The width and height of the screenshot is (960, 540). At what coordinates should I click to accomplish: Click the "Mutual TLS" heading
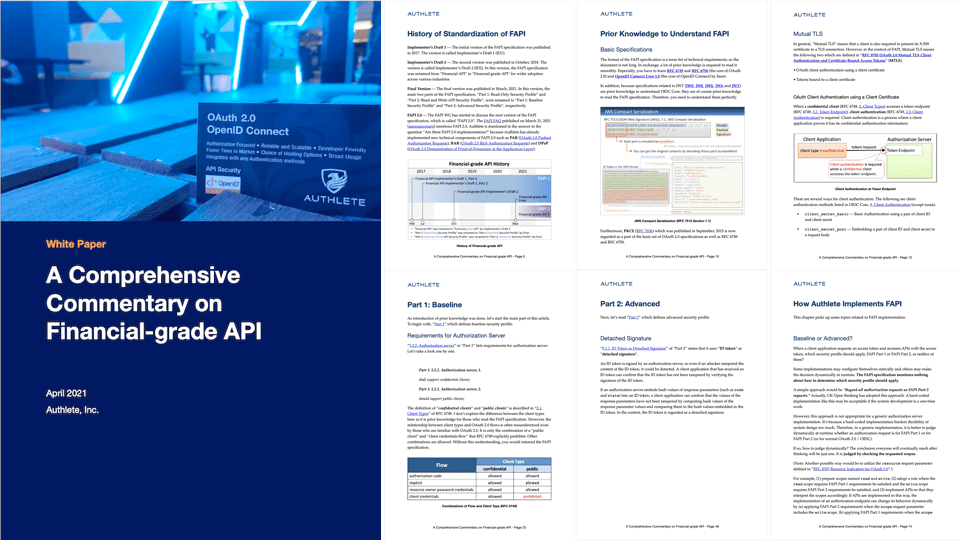[808, 34]
